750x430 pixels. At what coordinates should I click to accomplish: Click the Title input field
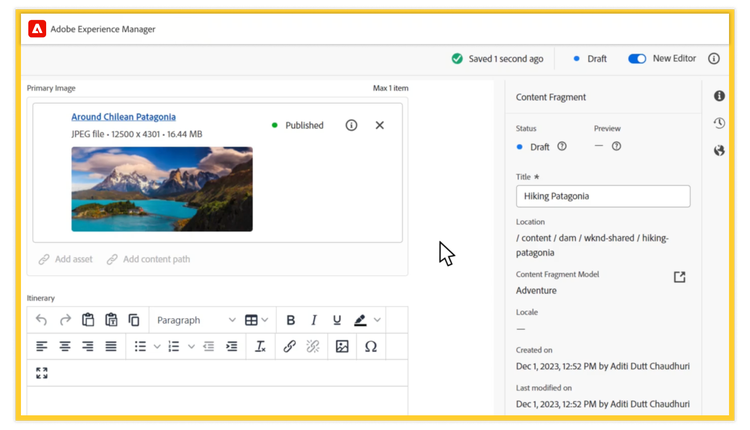tap(602, 196)
